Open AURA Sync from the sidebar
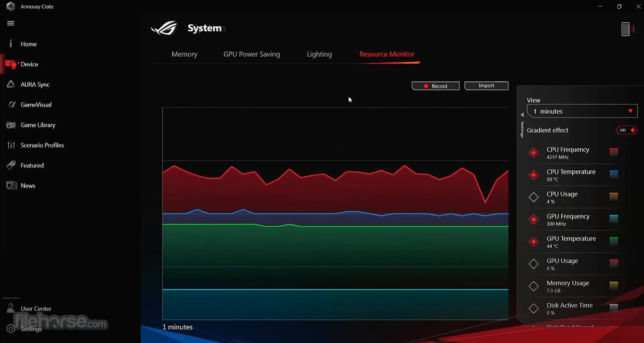The image size is (644, 343). [11, 85]
